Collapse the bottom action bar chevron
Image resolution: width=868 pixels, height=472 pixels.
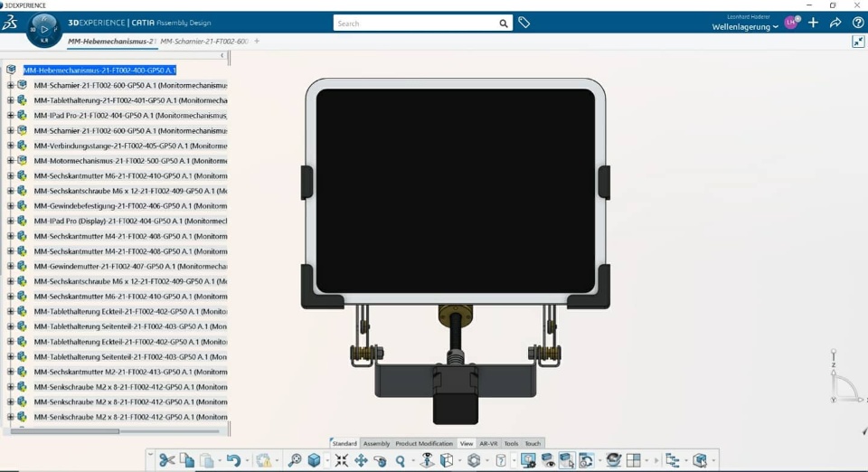(x=150, y=454)
